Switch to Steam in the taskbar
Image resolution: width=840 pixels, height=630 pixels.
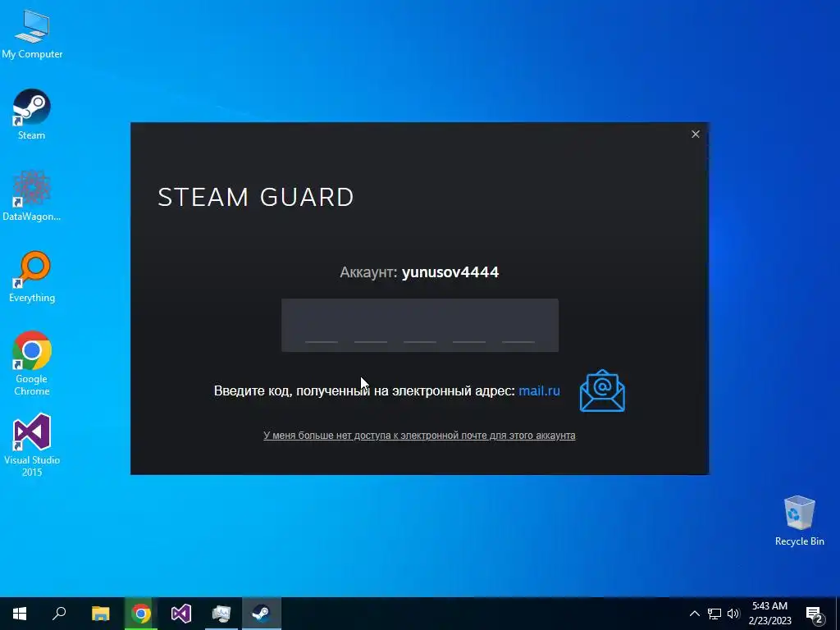point(262,614)
